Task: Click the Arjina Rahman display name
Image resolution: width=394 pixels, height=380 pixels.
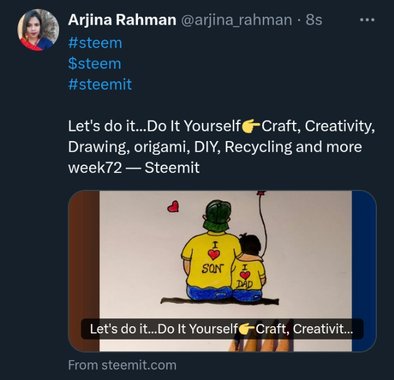Action: point(122,20)
